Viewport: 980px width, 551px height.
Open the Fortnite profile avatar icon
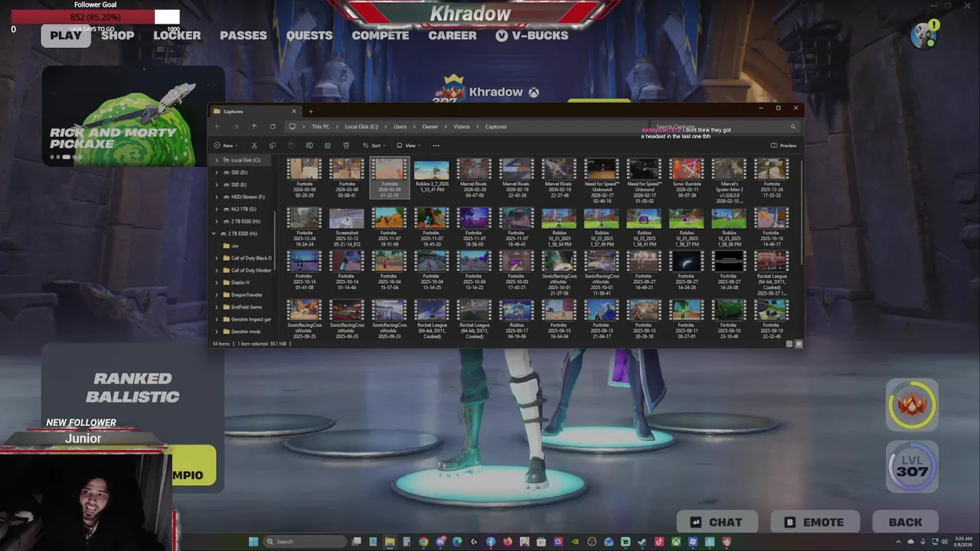925,34
